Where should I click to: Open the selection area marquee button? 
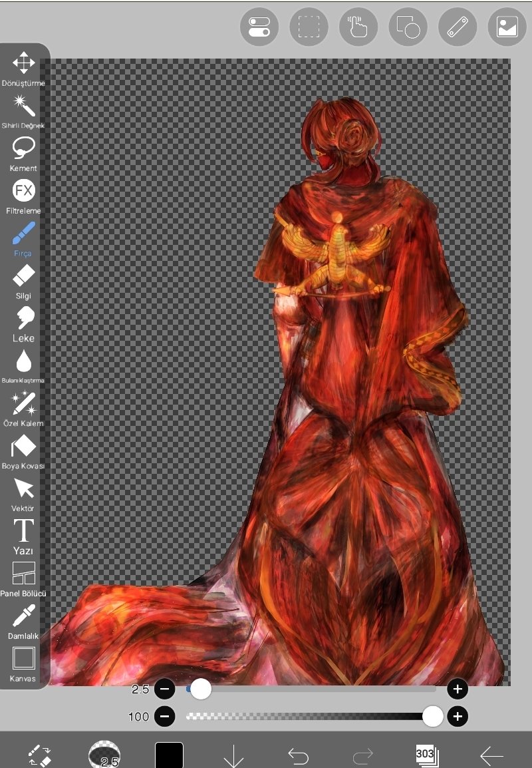(x=309, y=27)
